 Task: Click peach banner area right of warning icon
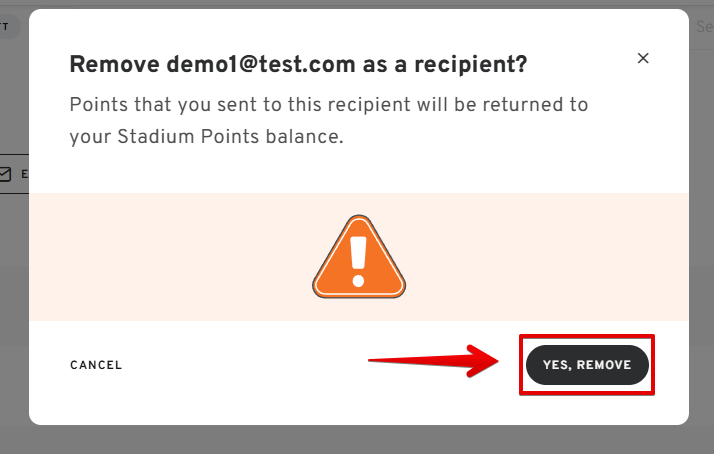coord(547,257)
